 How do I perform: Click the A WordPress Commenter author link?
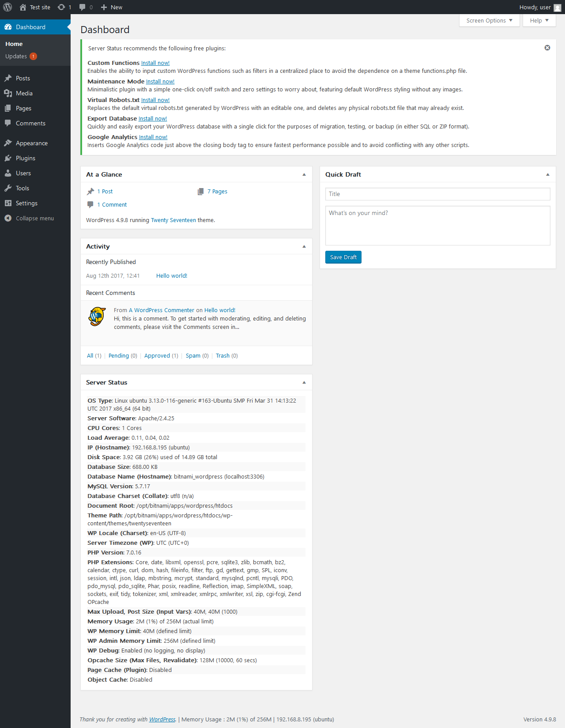click(162, 310)
